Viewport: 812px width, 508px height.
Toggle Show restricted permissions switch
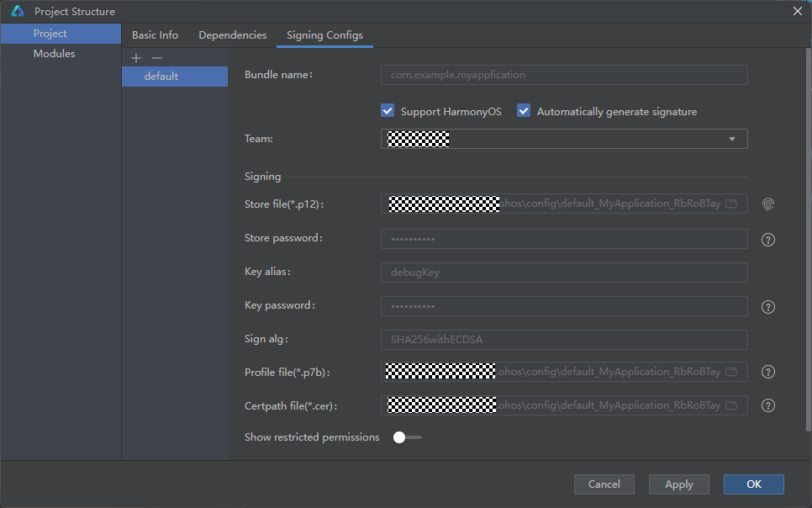pos(407,437)
